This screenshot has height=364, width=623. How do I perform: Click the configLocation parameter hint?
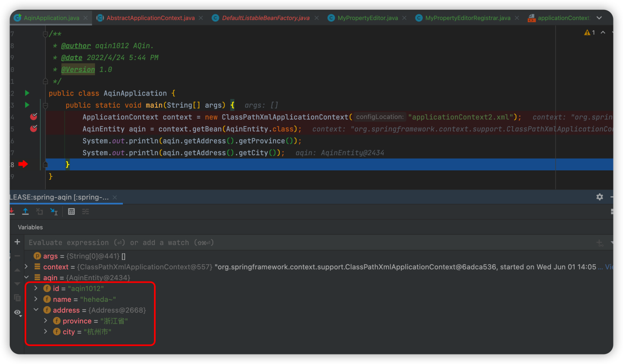[x=379, y=117]
